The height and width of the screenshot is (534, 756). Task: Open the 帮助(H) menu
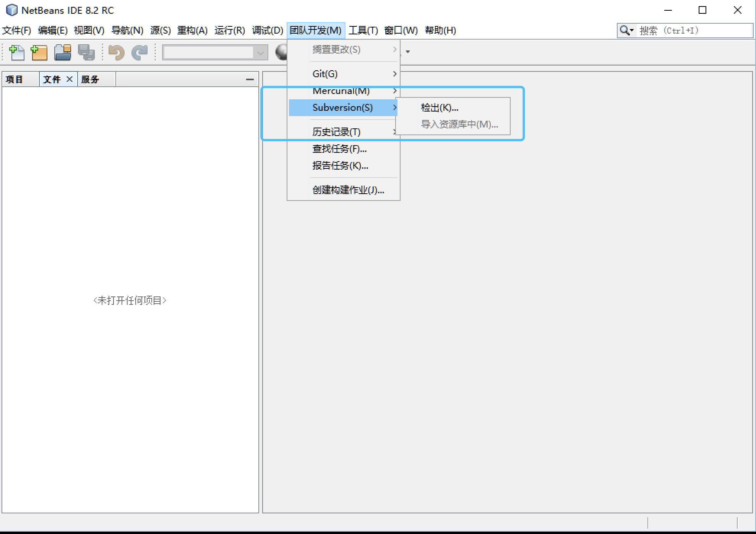(x=440, y=30)
